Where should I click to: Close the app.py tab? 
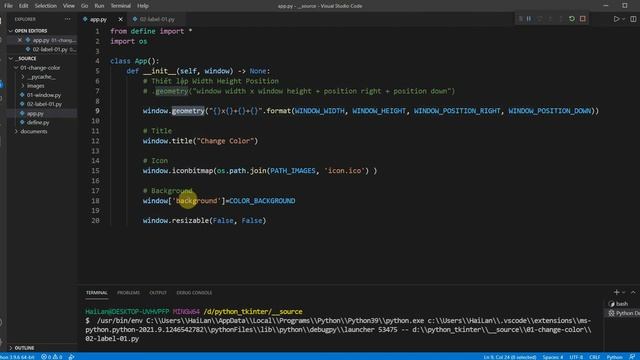[x=120, y=19]
